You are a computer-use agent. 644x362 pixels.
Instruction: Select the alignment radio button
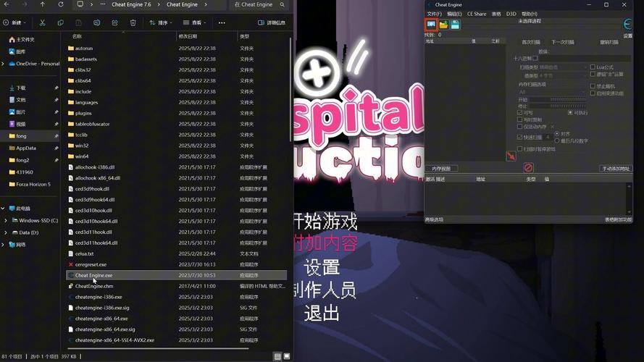pos(557,134)
